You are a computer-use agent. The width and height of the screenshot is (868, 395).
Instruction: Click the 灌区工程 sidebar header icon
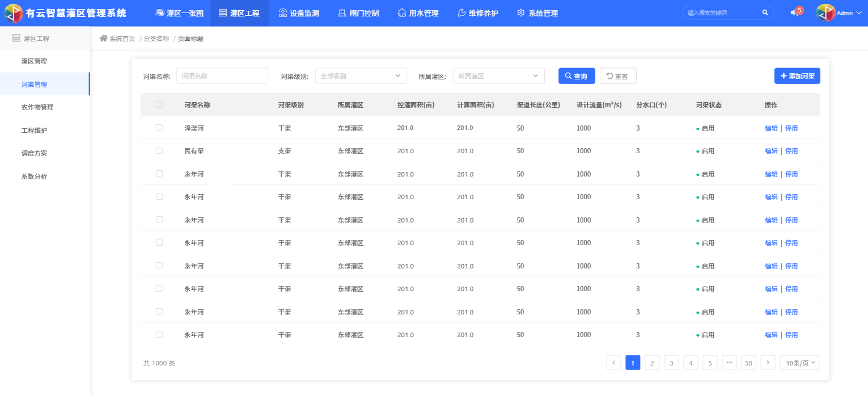[16, 39]
